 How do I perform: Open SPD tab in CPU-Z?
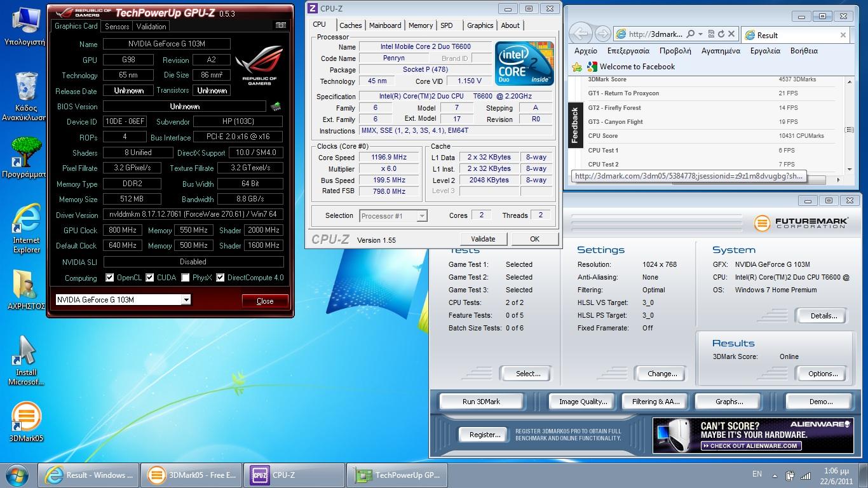pyautogui.click(x=447, y=25)
